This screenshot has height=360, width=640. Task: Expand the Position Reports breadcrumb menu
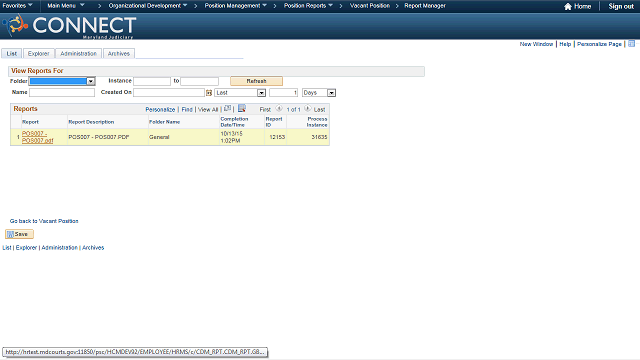coord(308,6)
